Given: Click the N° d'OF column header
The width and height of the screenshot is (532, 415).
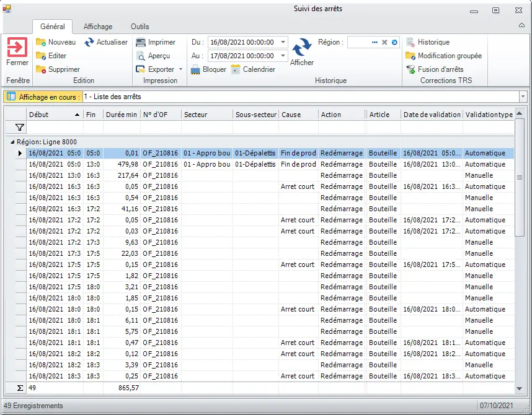Looking at the screenshot, I should tap(161, 115).
